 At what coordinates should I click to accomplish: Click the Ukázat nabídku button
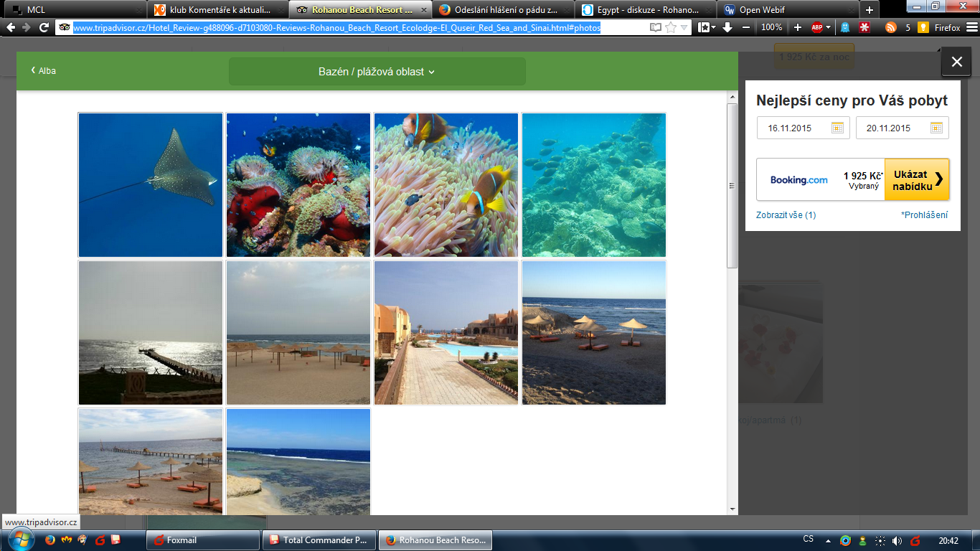pos(917,180)
